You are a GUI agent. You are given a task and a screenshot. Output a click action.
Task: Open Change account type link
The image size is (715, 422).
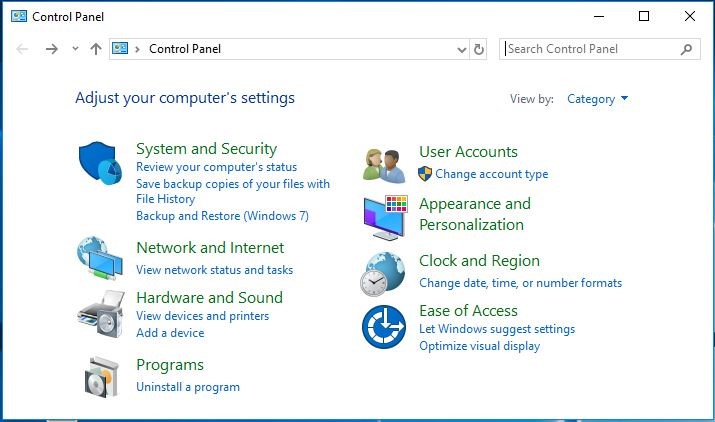pos(491,174)
